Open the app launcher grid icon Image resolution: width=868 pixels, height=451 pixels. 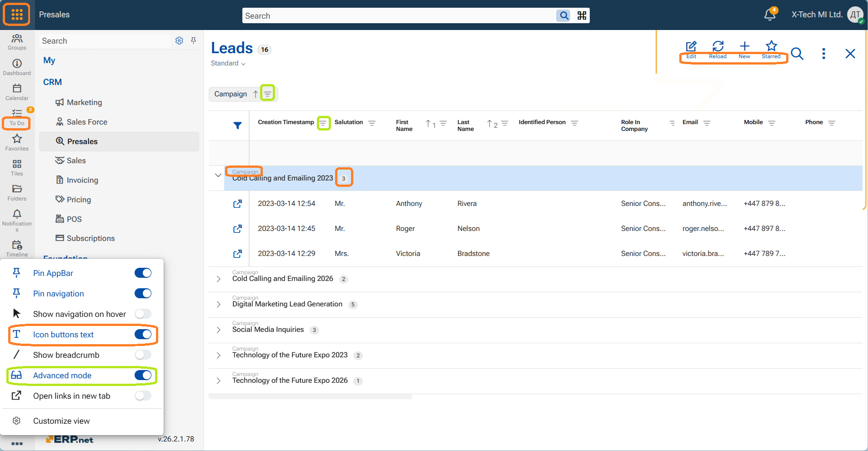[x=17, y=15]
